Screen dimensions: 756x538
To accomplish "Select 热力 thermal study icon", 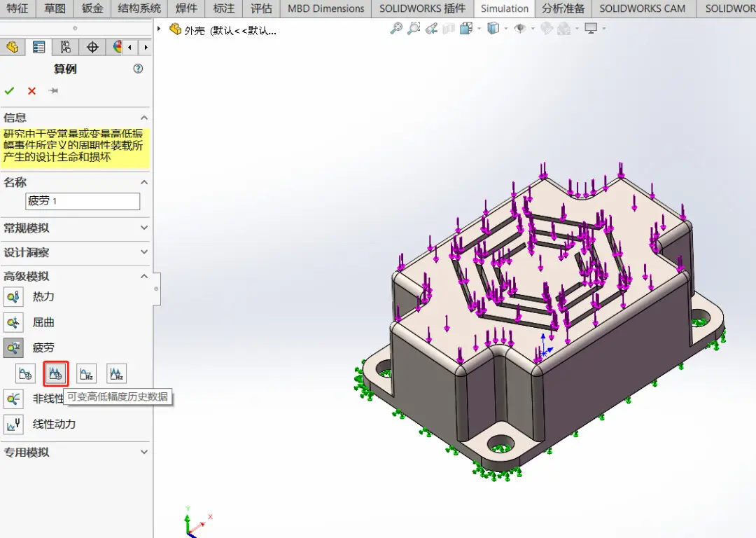I will [13, 296].
